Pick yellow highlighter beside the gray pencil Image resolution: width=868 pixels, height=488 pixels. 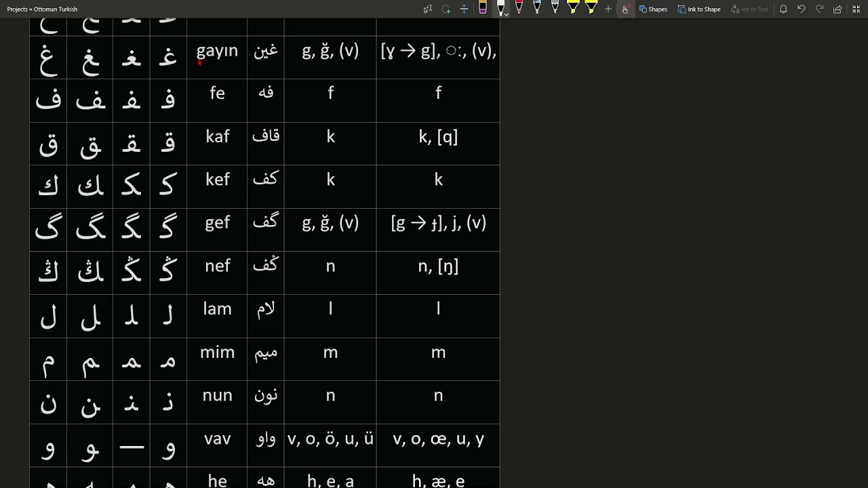pos(573,8)
